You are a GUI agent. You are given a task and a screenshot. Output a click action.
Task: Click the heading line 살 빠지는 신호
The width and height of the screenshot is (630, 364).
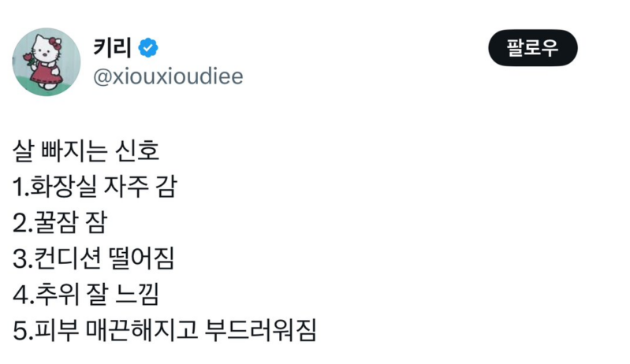click(87, 150)
